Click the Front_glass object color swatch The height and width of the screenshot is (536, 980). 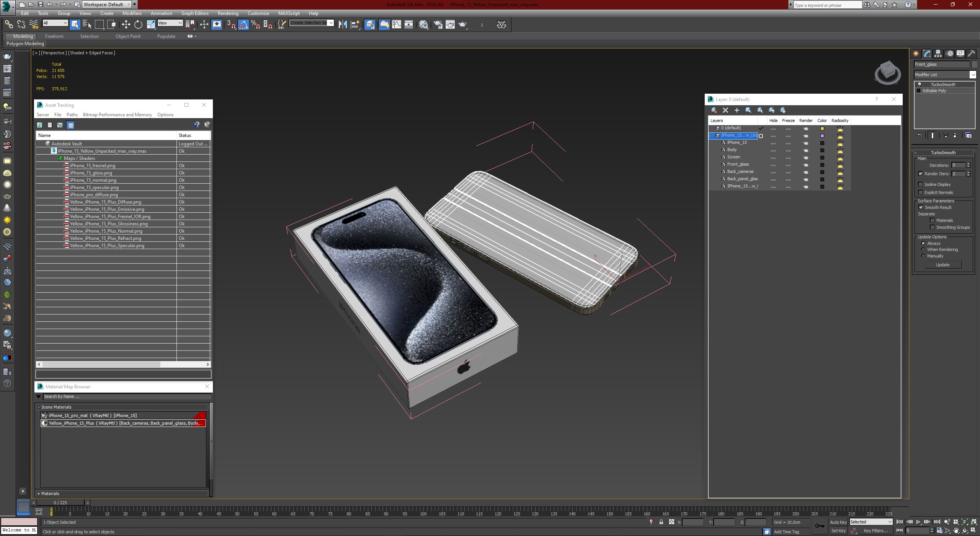(x=974, y=64)
